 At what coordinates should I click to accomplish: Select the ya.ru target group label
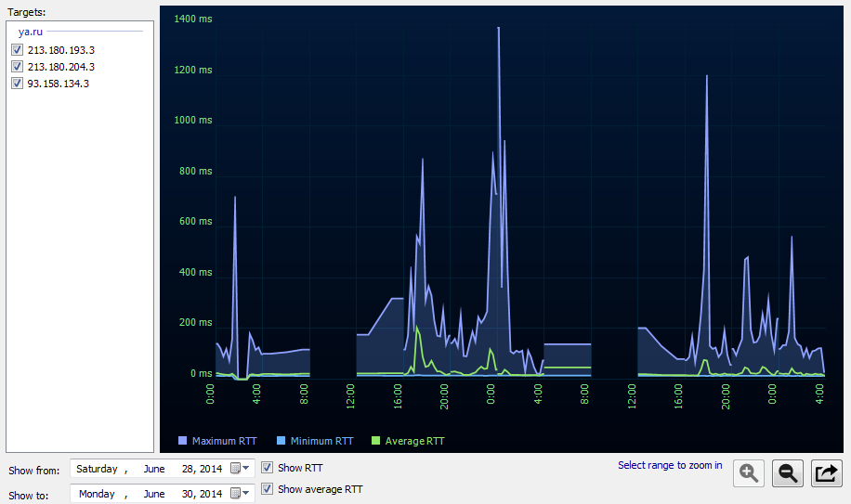coord(31,32)
